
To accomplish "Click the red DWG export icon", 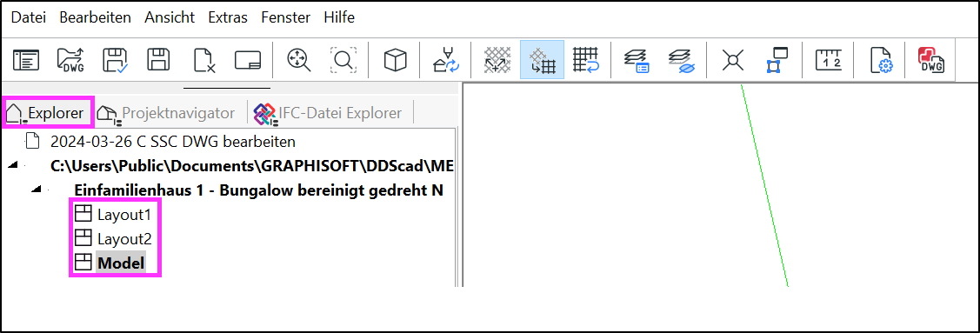I will point(930,60).
